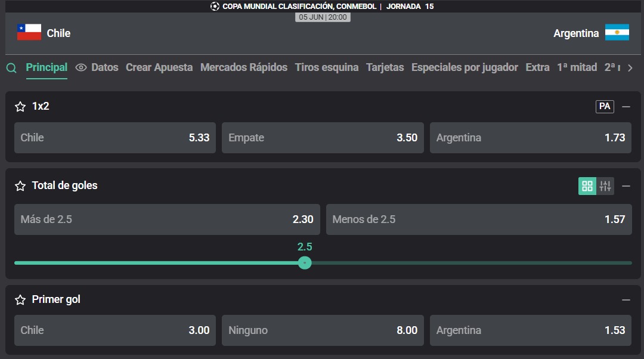644x359 pixels.
Task: Click the PA badge in 1x2 header
Action: coord(605,106)
